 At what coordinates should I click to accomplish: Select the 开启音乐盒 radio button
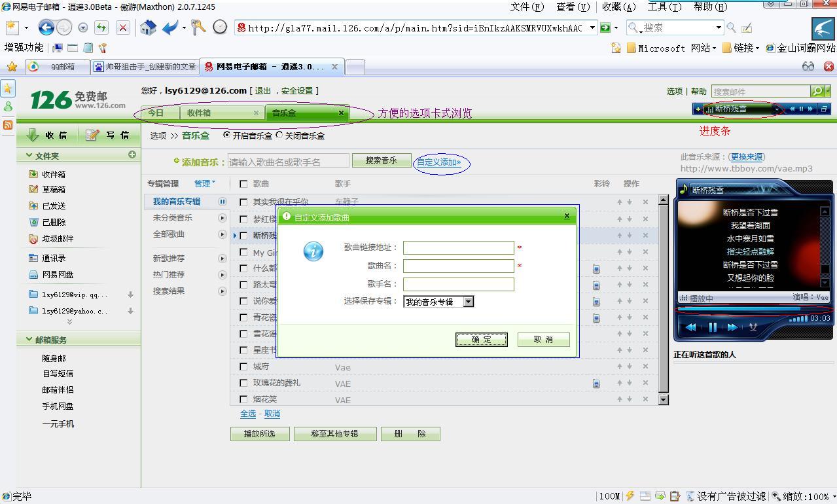tap(226, 135)
